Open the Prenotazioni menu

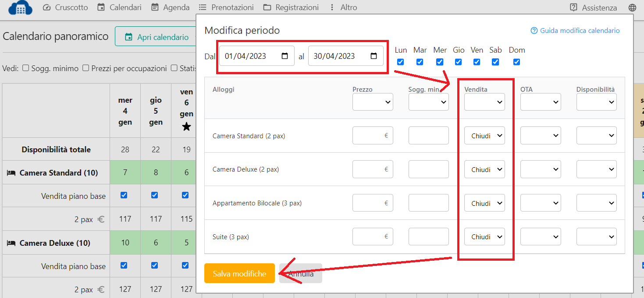[226, 7]
